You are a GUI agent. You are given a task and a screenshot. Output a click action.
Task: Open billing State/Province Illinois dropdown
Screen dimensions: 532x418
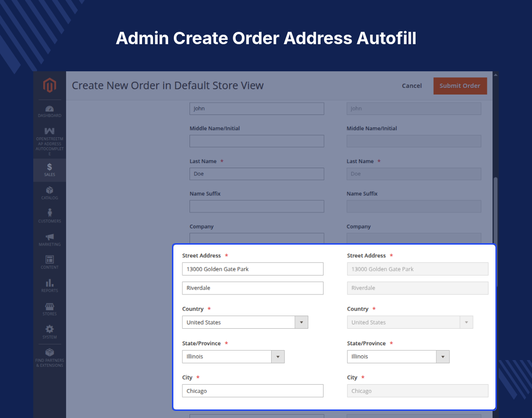(233, 357)
